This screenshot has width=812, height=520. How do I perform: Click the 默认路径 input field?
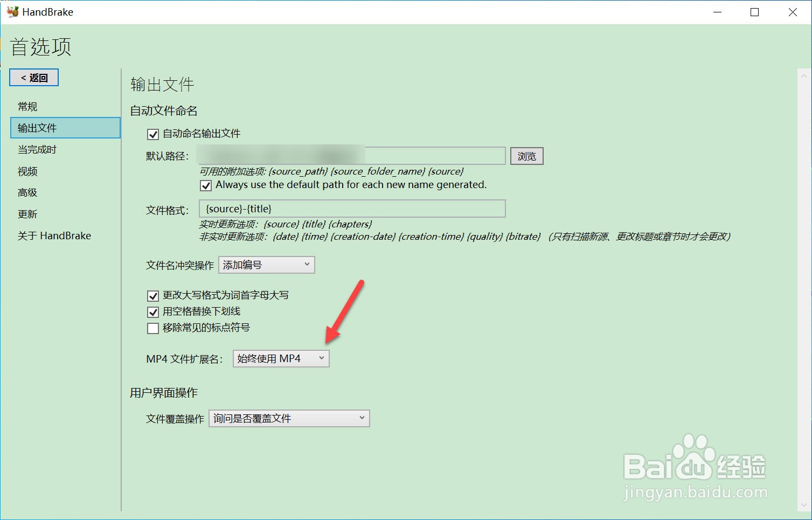click(352, 156)
